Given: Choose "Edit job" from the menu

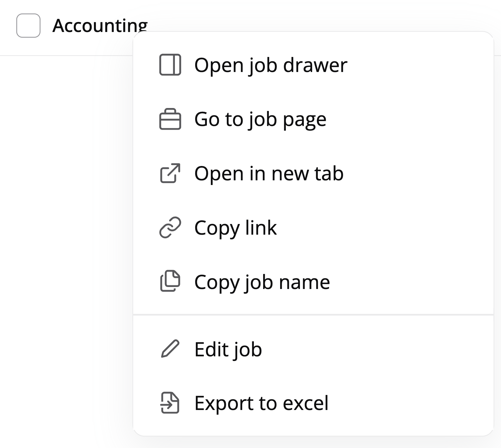Looking at the screenshot, I should click(x=228, y=349).
